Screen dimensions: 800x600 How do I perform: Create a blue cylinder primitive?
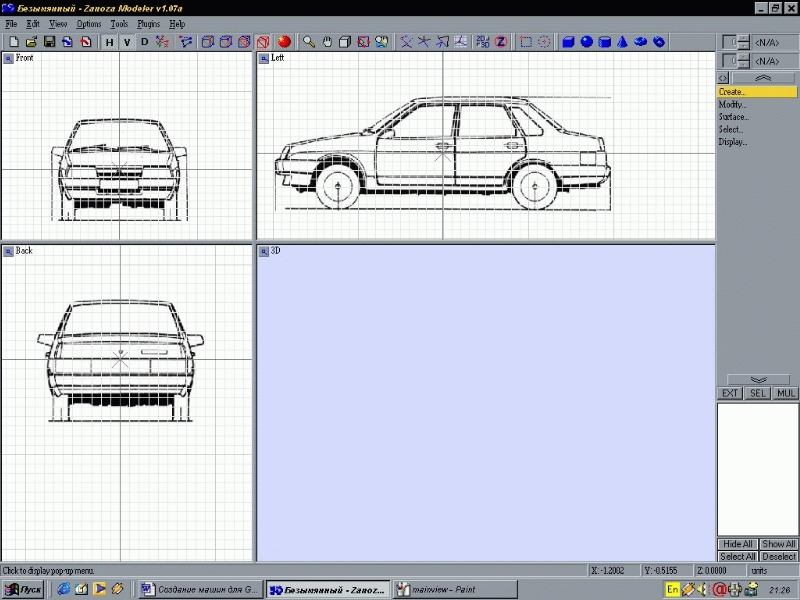click(x=605, y=42)
